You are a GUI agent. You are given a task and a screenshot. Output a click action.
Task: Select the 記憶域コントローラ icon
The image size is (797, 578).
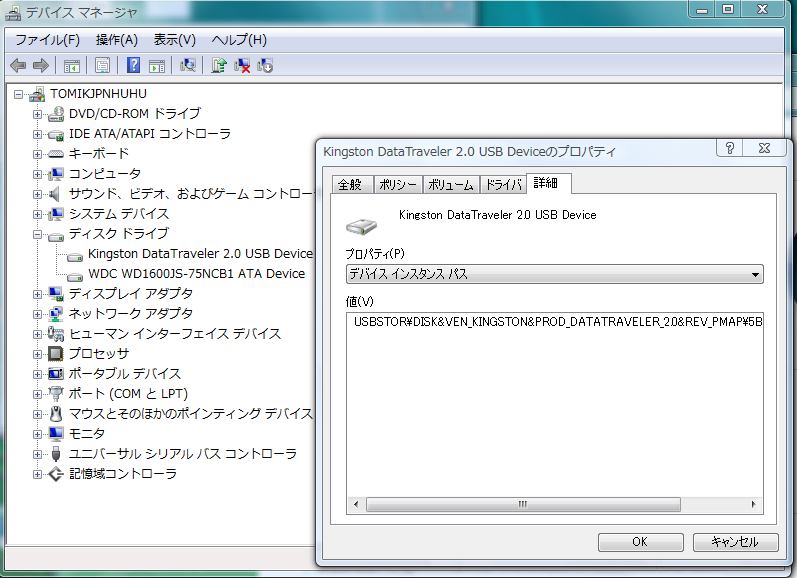tap(56, 474)
